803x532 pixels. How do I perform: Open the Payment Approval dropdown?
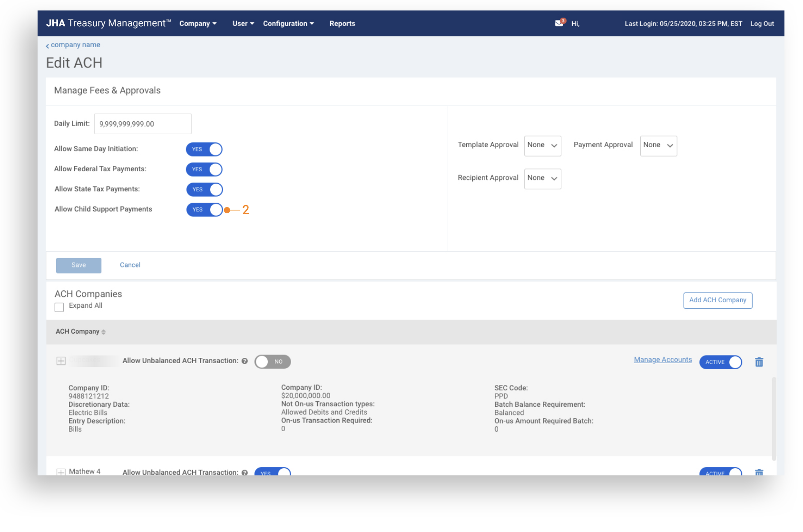[x=658, y=146]
